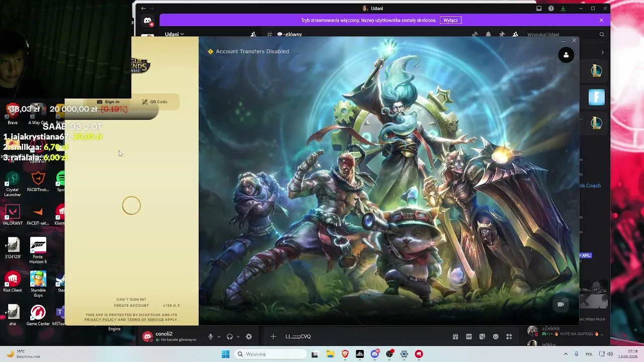Select the Crystal Launcher desktop shortcut
This screenshot has height=362, width=644.
pos(12,184)
